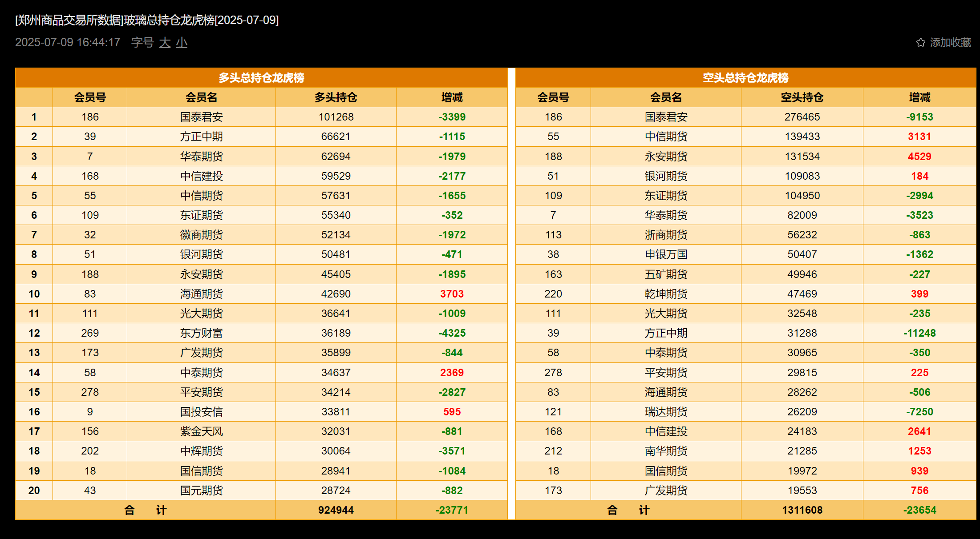Click the 浙商期货 member name

tap(666, 235)
